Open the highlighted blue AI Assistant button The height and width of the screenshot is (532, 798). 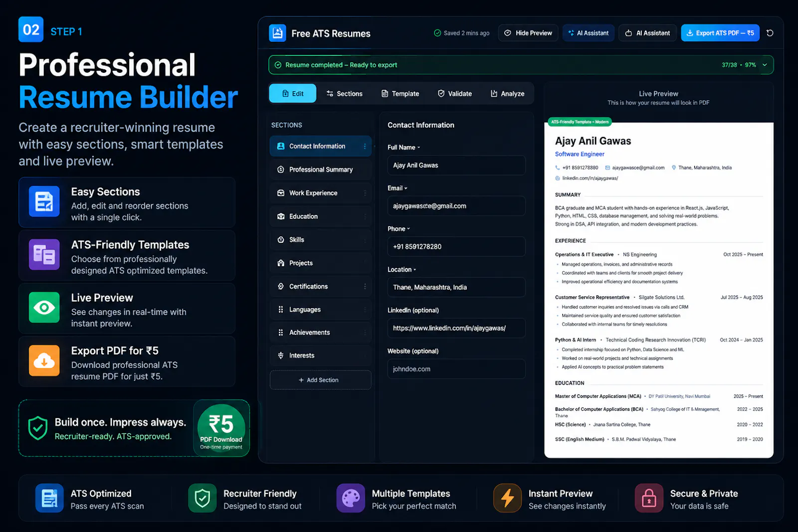point(589,33)
